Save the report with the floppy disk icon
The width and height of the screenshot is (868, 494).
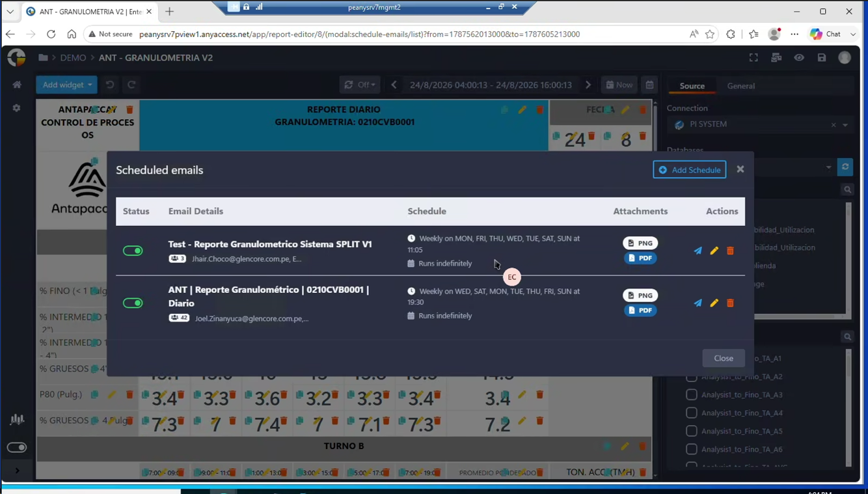pos(822,58)
